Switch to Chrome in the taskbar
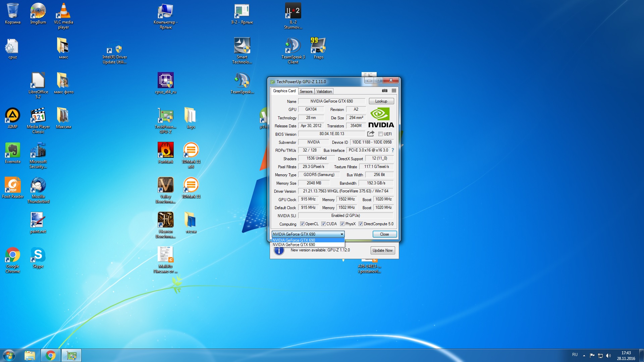Viewport: 644px width, 362px height. click(51, 355)
